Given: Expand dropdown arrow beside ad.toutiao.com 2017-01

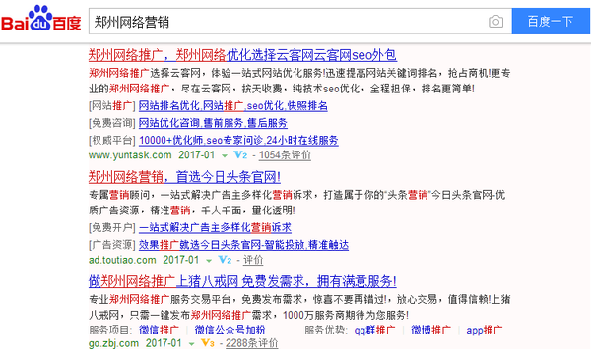Looking at the screenshot, I should (x=209, y=261).
